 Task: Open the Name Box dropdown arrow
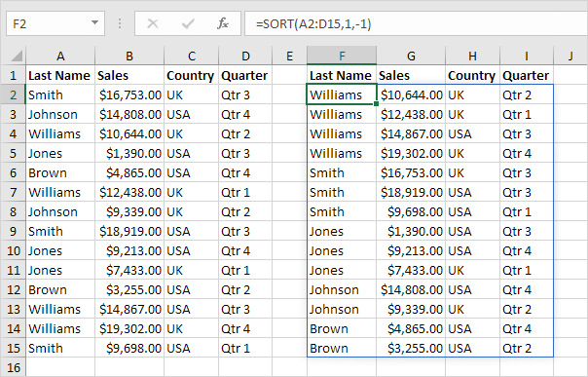[x=94, y=22]
